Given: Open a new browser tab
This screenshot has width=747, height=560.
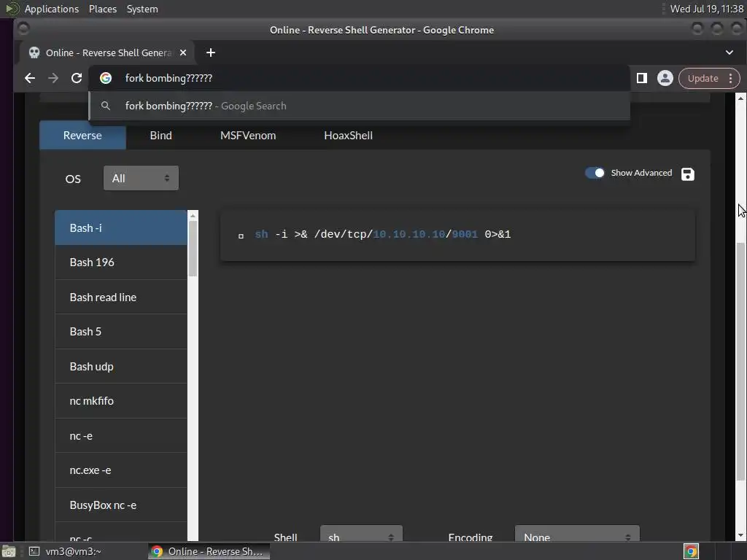Looking at the screenshot, I should pos(211,52).
